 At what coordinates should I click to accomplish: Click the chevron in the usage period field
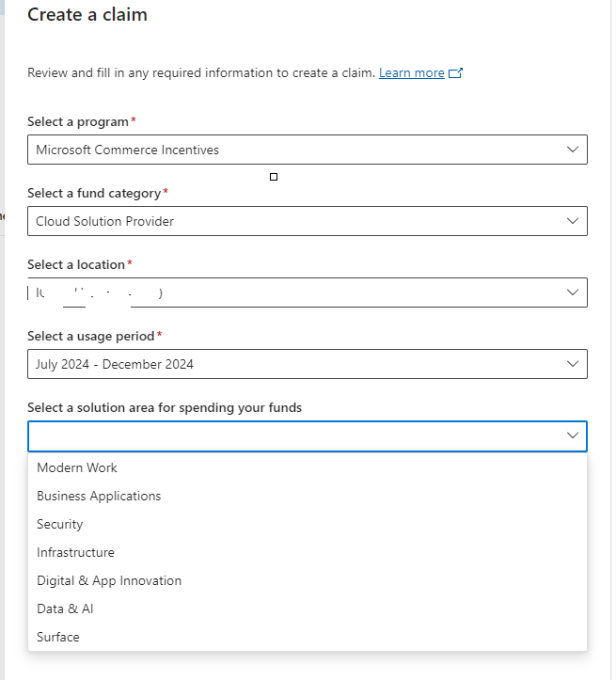tap(573, 364)
